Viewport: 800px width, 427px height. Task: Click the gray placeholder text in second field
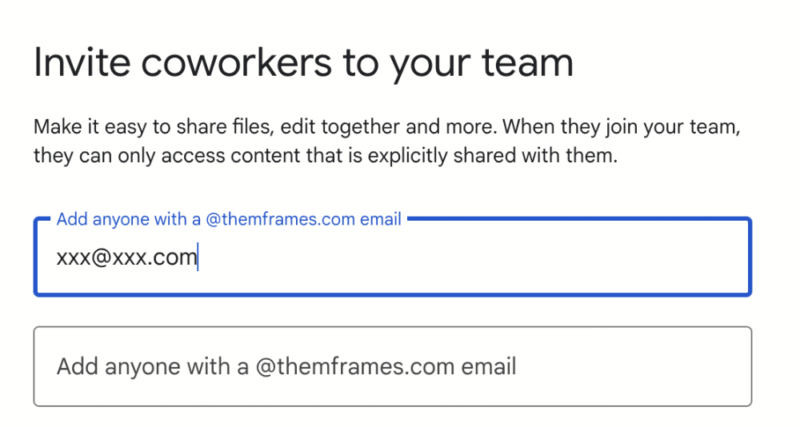286,366
